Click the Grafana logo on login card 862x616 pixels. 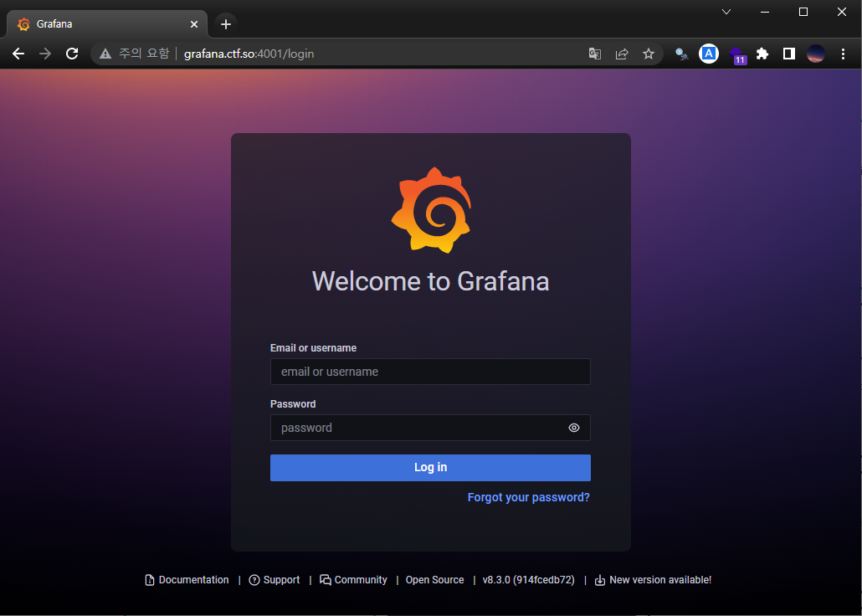[431, 210]
